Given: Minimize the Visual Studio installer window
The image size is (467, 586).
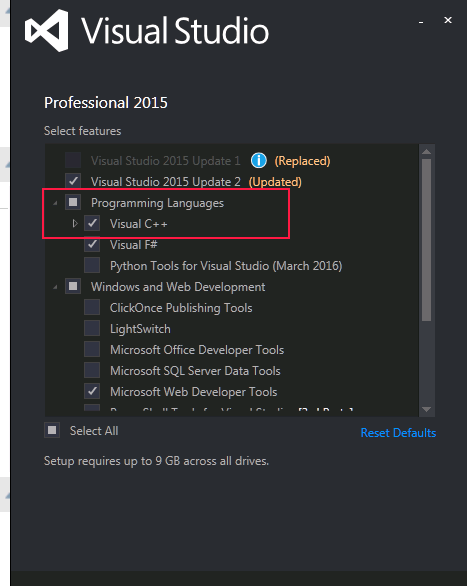Looking at the screenshot, I should (421, 21).
